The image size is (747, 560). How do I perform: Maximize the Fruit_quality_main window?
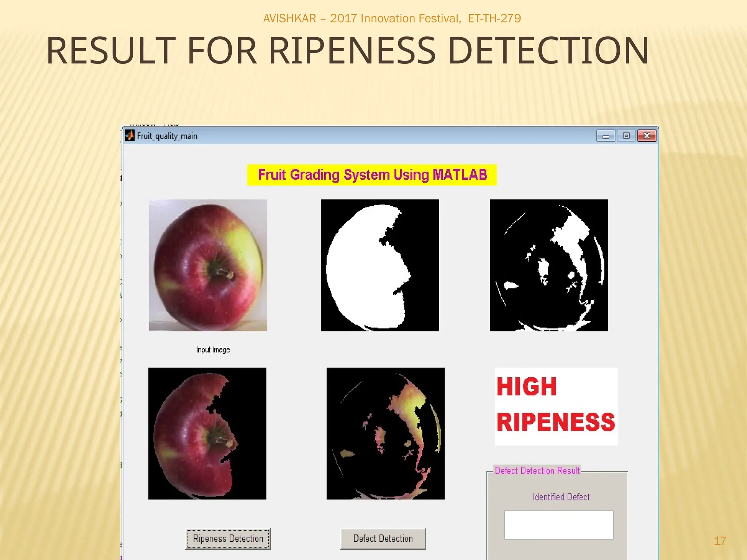pyautogui.click(x=626, y=136)
